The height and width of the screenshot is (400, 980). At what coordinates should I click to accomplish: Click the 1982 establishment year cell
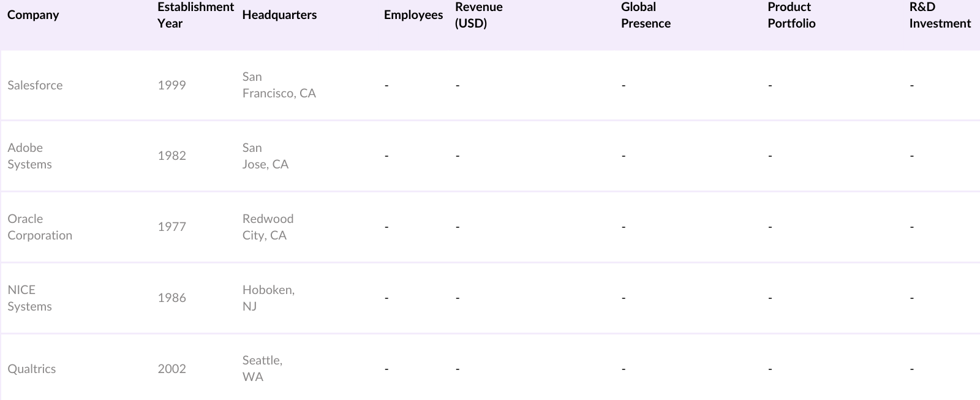(x=171, y=156)
